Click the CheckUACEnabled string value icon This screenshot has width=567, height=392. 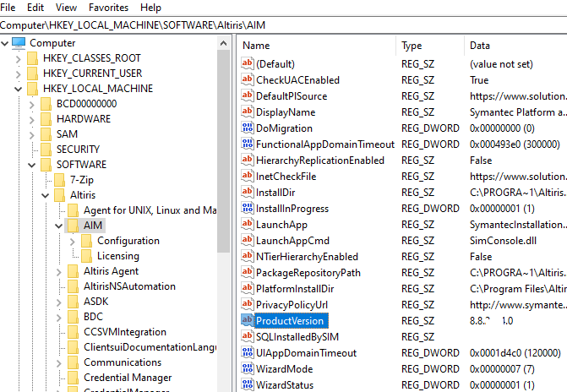(x=248, y=79)
